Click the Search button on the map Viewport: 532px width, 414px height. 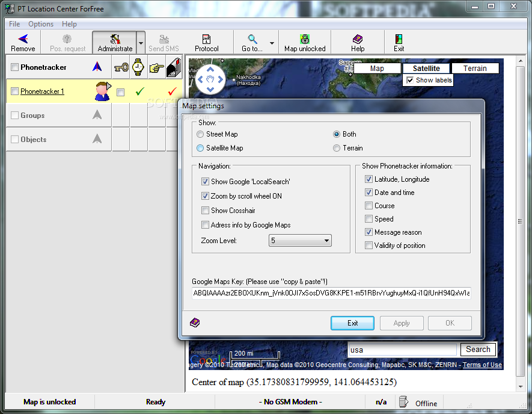pyautogui.click(x=478, y=349)
